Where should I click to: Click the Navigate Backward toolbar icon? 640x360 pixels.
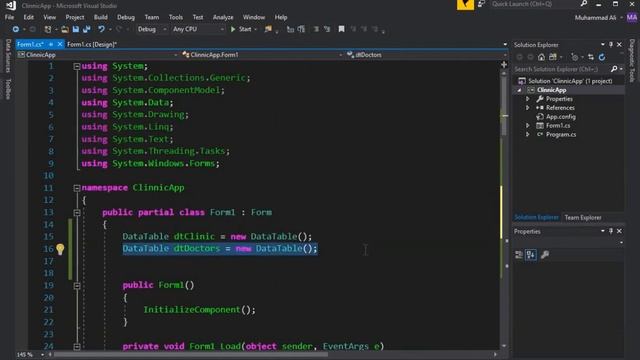click(16, 29)
